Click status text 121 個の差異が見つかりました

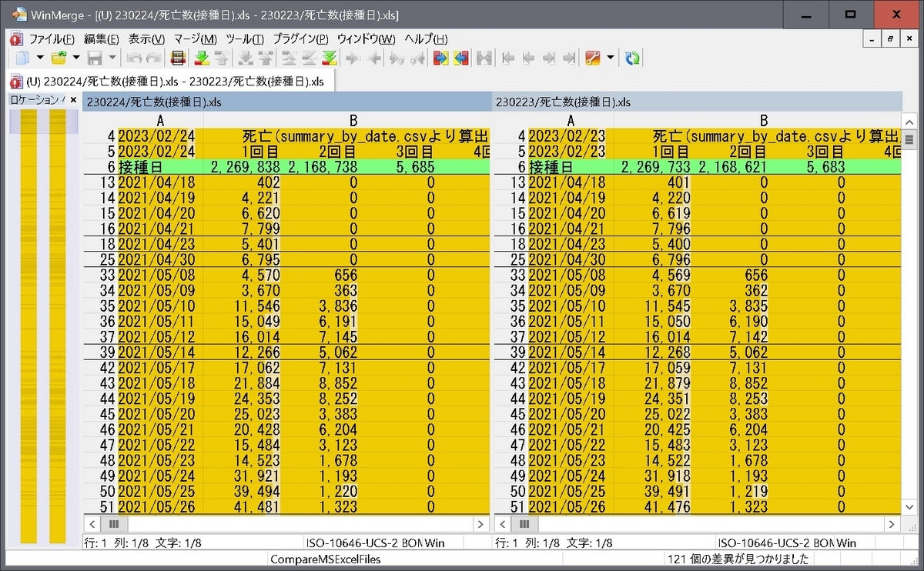(x=738, y=559)
